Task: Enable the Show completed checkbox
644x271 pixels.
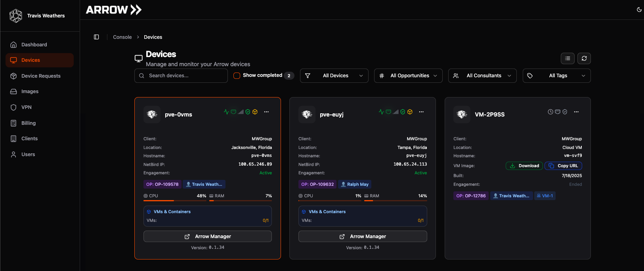Action: 237,76
